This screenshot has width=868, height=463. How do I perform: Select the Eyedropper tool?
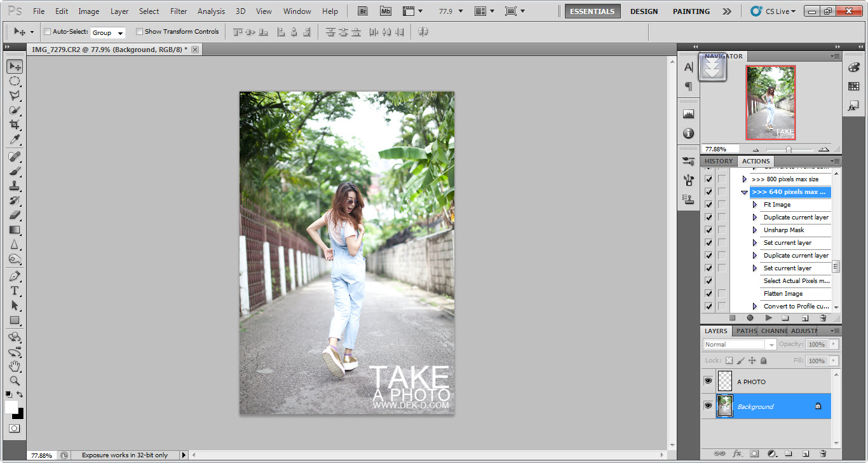(x=14, y=140)
